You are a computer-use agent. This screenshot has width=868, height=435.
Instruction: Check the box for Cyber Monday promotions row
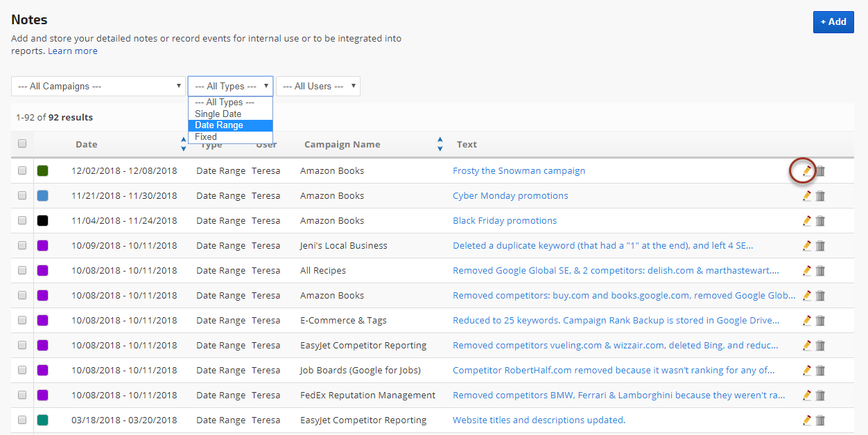pos(22,196)
